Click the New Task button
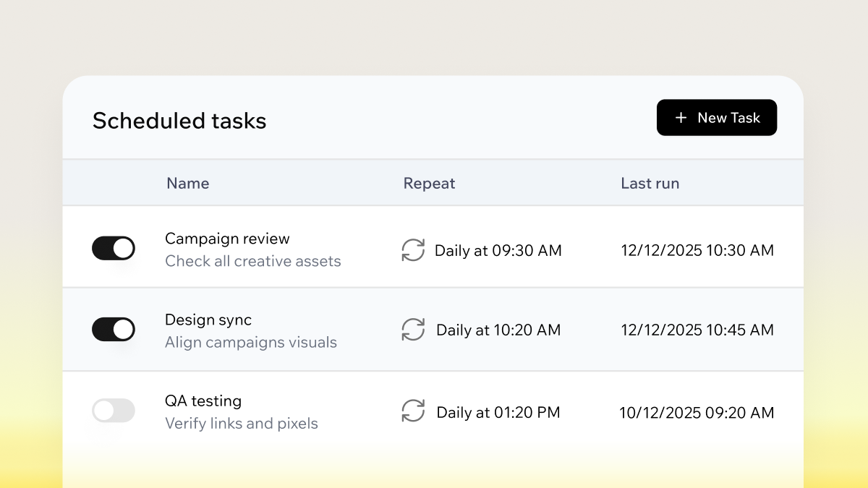This screenshot has height=488, width=868. [x=717, y=117]
